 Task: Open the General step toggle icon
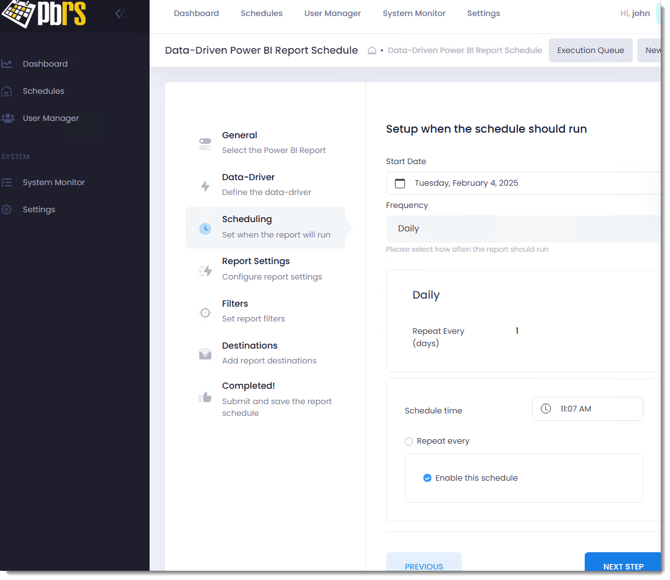click(x=205, y=144)
